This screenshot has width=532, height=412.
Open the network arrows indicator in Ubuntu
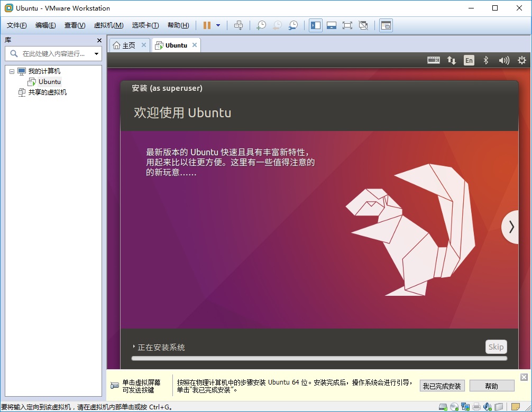451,60
